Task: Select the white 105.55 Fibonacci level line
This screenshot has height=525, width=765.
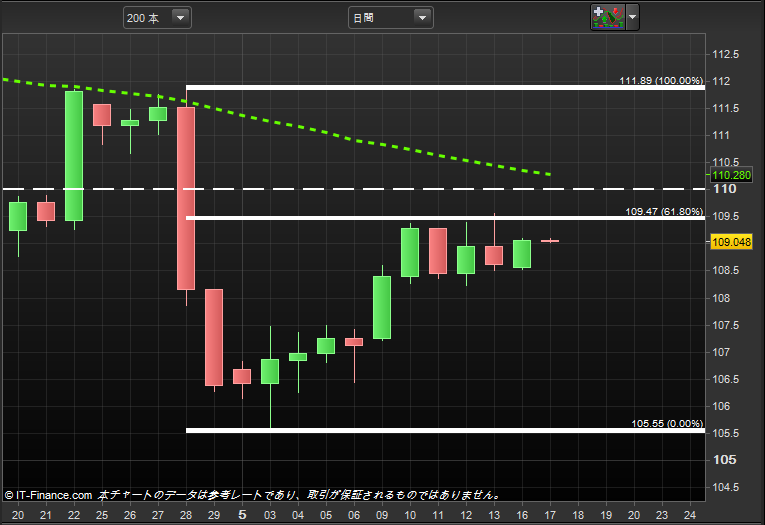Action: 445,430
